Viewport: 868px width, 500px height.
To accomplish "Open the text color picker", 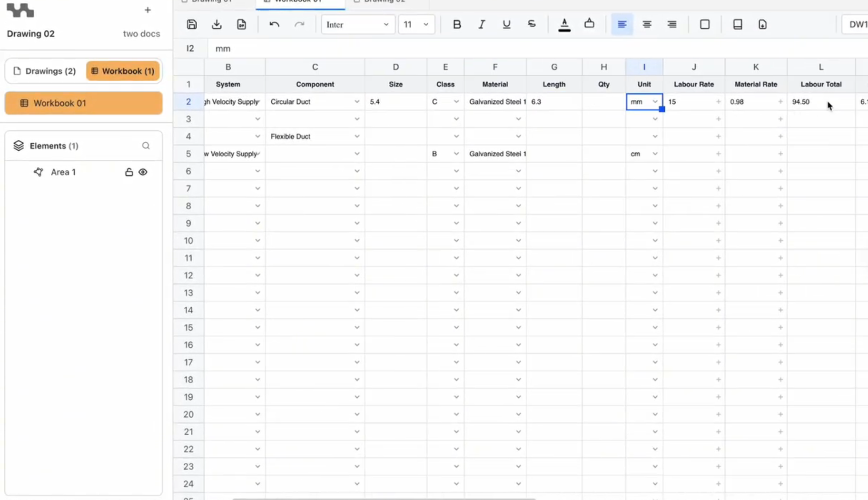I will (564, 24).
